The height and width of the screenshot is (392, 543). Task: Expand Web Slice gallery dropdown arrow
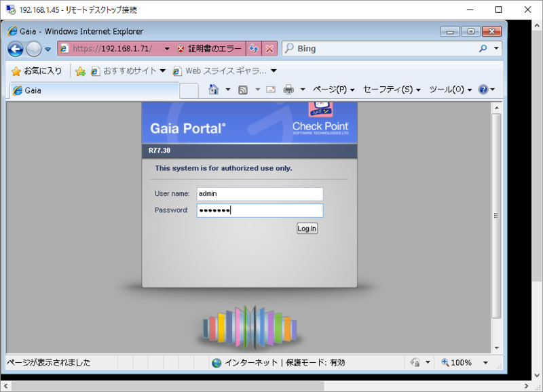[274, 71]
